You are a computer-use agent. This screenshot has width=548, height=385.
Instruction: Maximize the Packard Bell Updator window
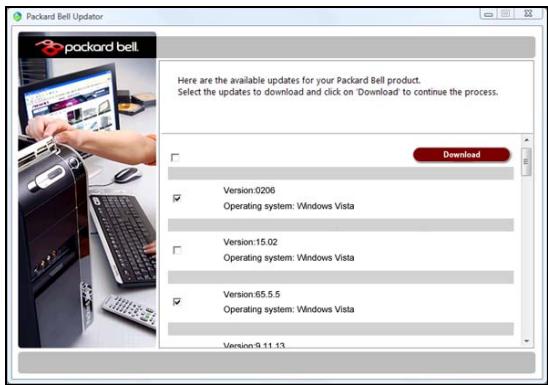pos(505,14)
